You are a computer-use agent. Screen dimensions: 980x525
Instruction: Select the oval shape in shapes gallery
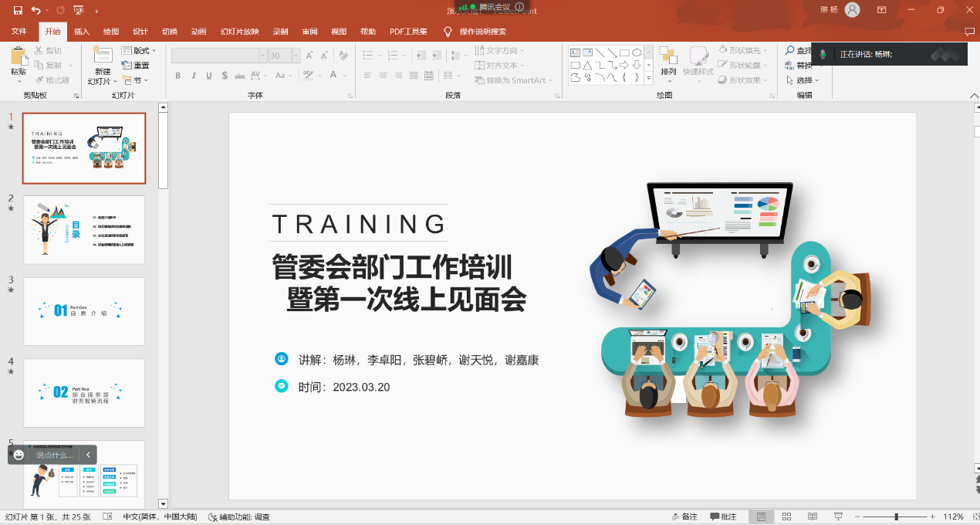[x=637, y=52]
